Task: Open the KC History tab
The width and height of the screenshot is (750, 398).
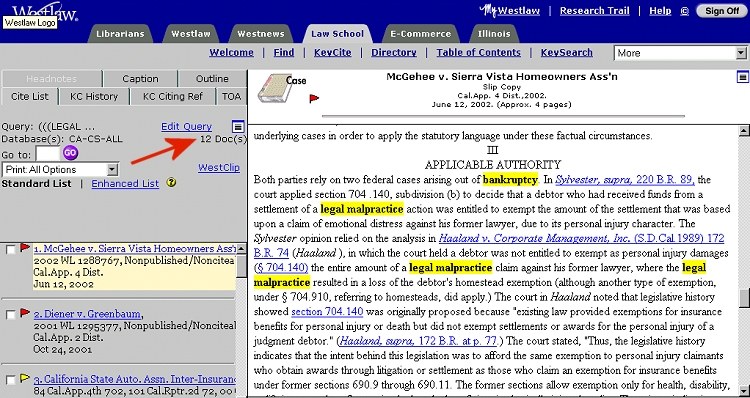Action: point(94,96)
